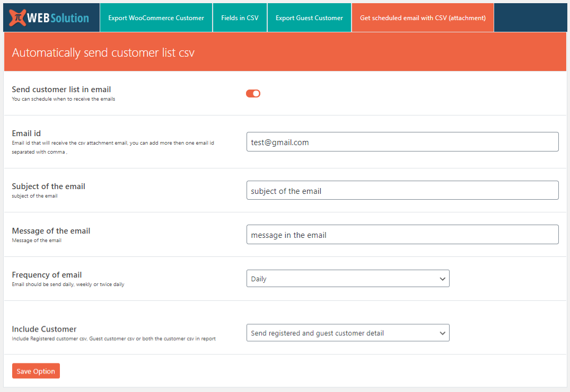This screenshot has height=392, width=570.
Task: Open the Export WooCommerce Customer tab
Action: (156, 17)
